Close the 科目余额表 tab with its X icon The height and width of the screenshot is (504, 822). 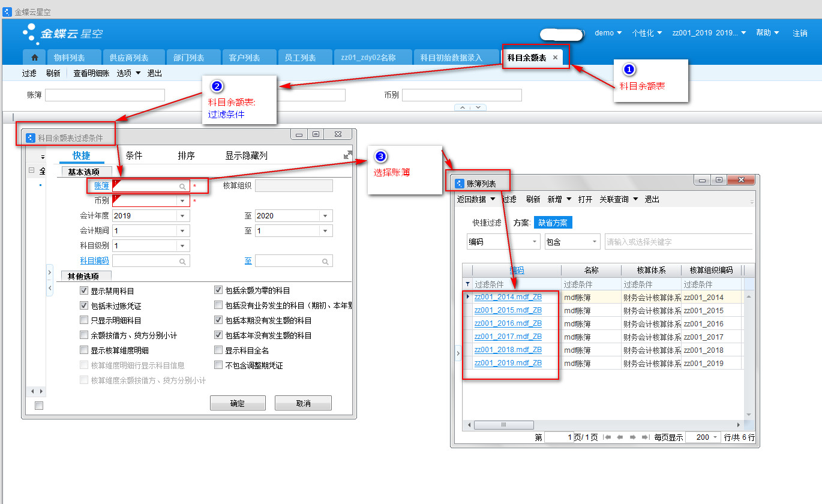click(x=555, y=58)
